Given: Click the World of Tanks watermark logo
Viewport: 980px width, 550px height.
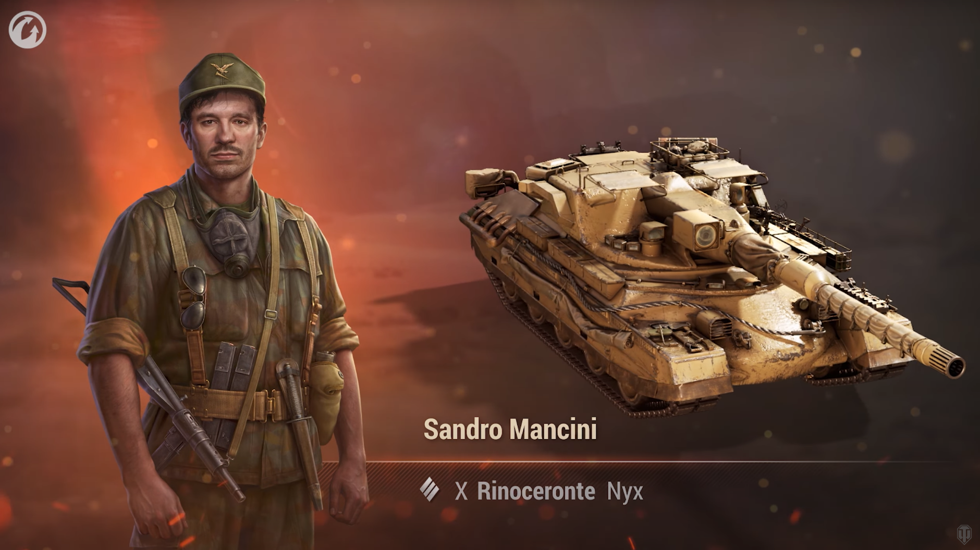Looking at the screenshot, I should pos(964,534).
